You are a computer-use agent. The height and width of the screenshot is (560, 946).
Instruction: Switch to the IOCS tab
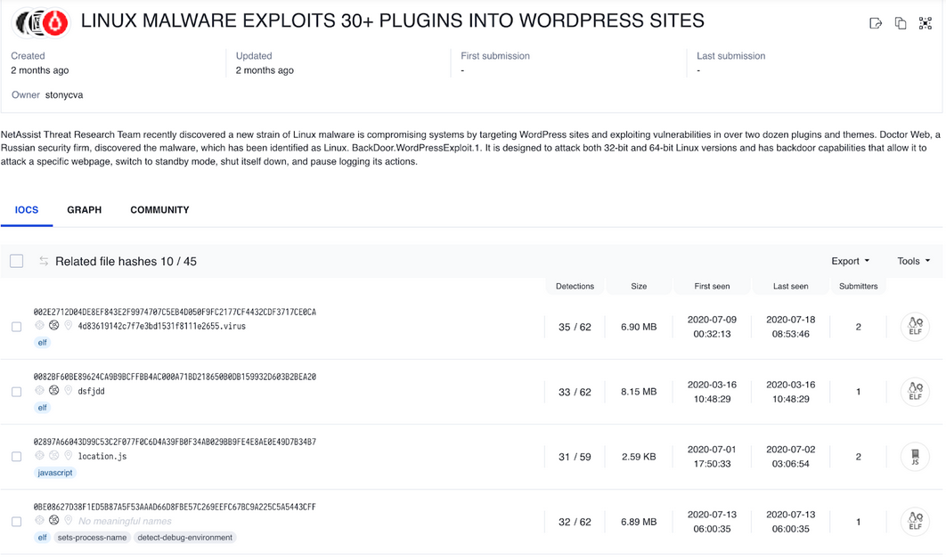[27, 210]
